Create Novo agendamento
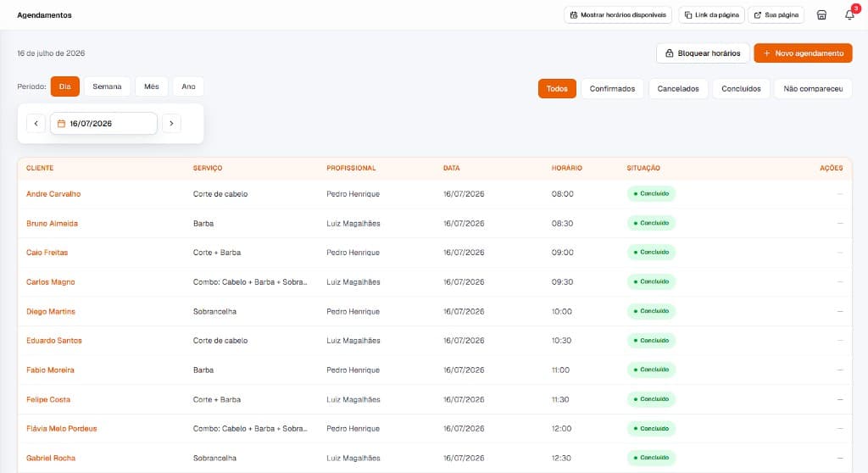Viewport: 868px width, 473px height. click(x=803, y=53)
